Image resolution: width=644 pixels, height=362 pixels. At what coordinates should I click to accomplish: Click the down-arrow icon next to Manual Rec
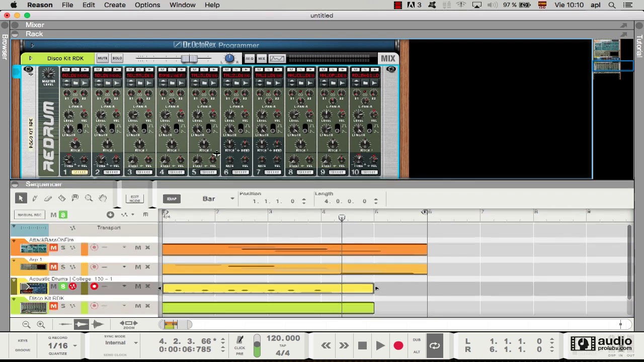(x=110, y=215)
